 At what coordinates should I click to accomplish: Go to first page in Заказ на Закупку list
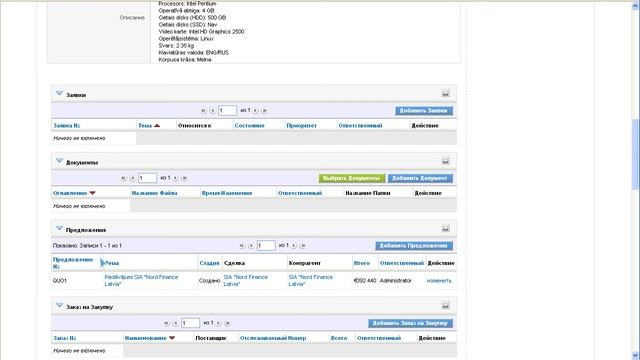(x=166, y=323)
